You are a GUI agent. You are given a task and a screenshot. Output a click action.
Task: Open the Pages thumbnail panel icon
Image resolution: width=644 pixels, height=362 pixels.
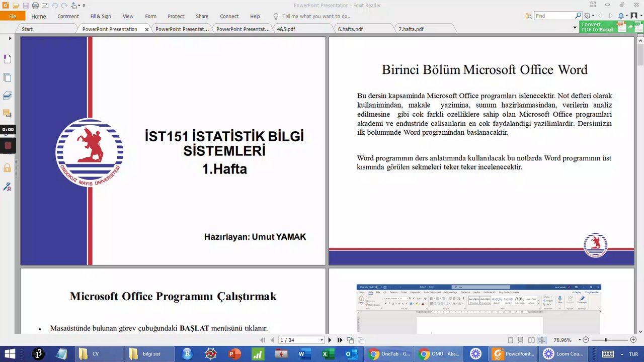point(7,77)
